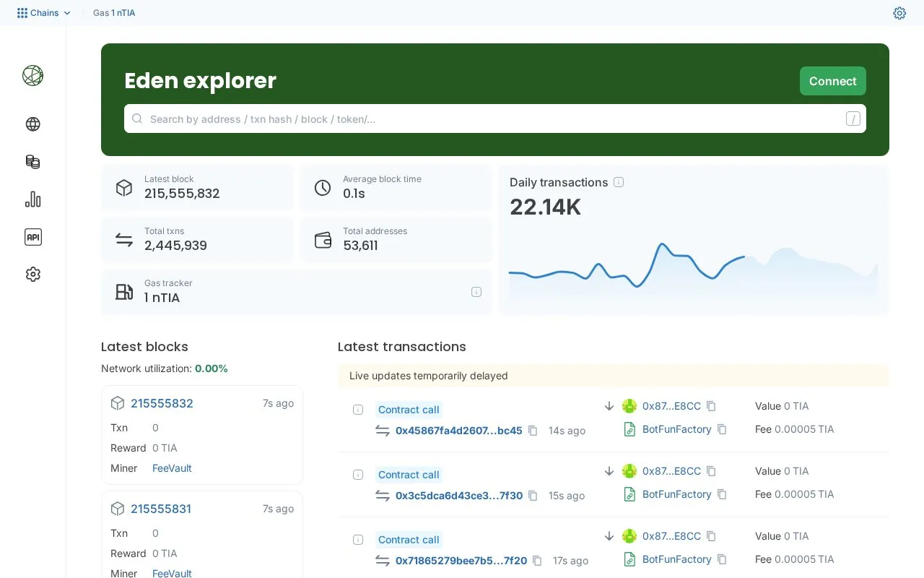Click the Average block time 0.1s card
The width and height of the screenshot is (924, 578).
[396, 188]
